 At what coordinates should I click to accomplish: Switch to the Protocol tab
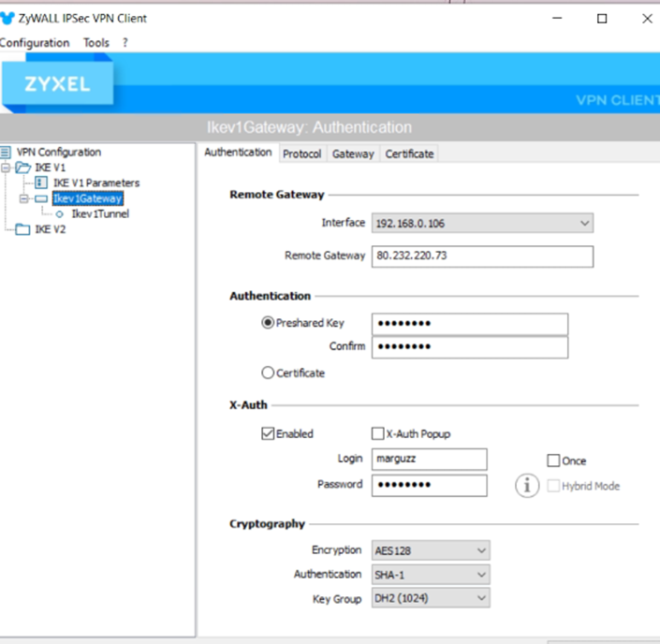pyautogui.click(x=301, y=154)
